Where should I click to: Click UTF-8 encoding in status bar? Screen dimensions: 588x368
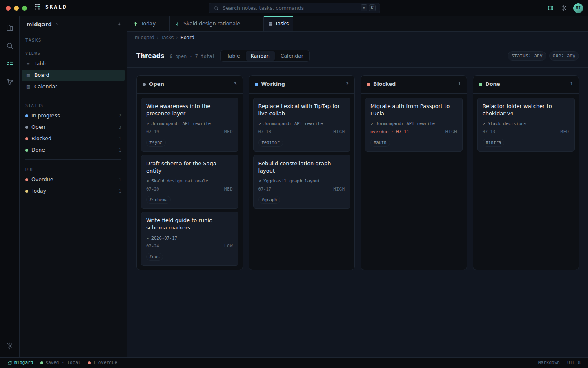click(574, 363)
